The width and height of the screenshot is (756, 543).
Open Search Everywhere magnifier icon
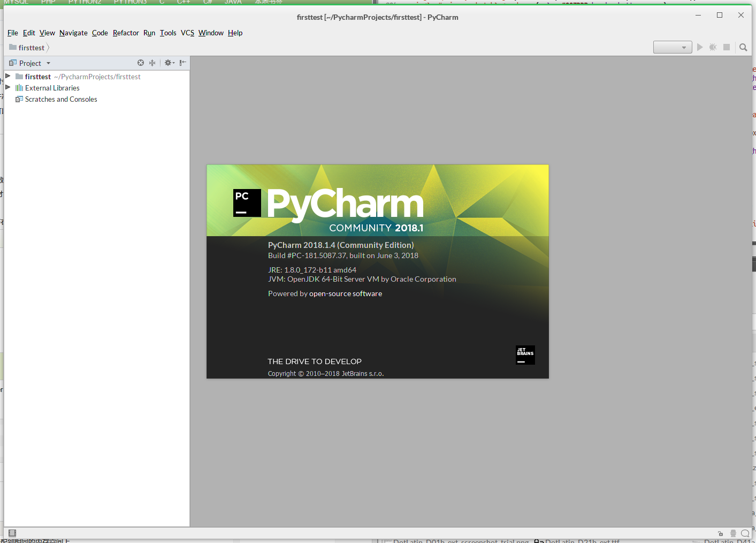click(x=743, y=47)
